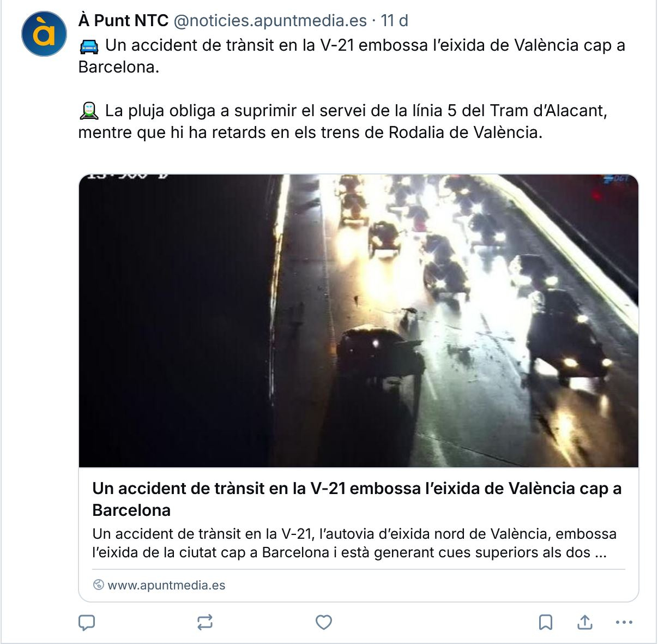658x644 pixels.
Task: Open the traffic jam camera thumbnail
Action: (358, 321)
